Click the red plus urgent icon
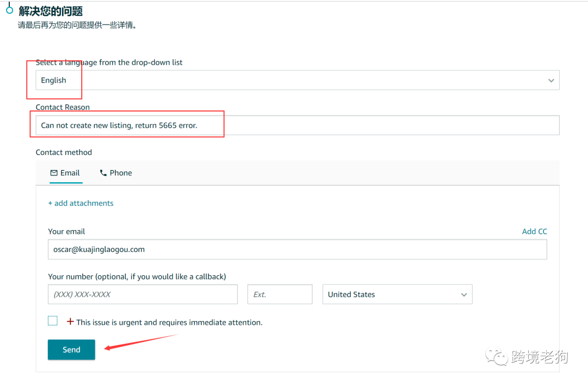The width and height of the screenshot is (588, 383). point(70,322)
